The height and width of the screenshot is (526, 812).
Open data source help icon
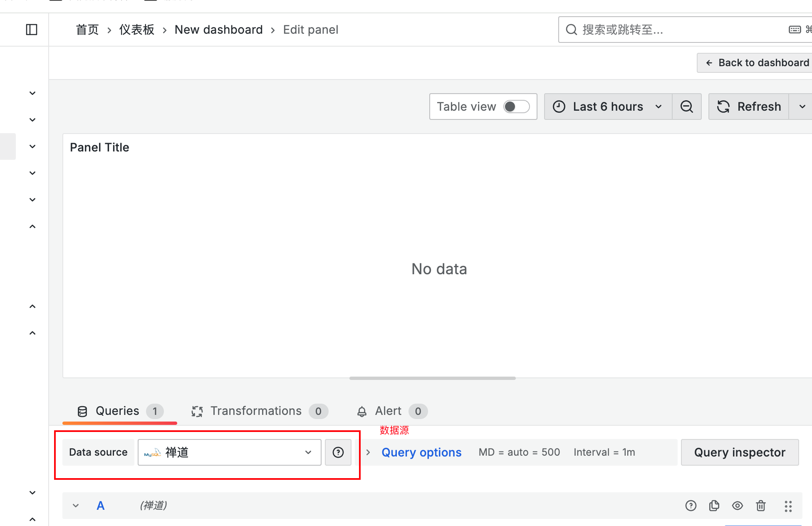338,452
